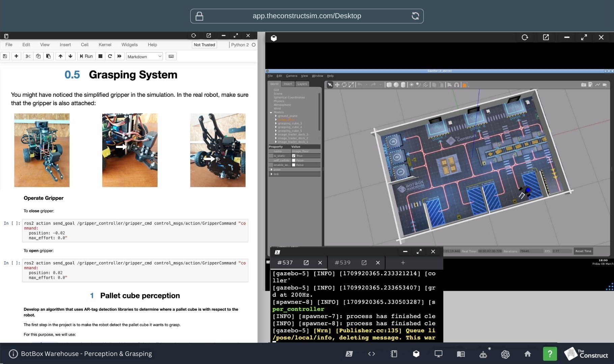Expand the link property row
Viewport: 614px width, 364px height.
click(271, 174)
